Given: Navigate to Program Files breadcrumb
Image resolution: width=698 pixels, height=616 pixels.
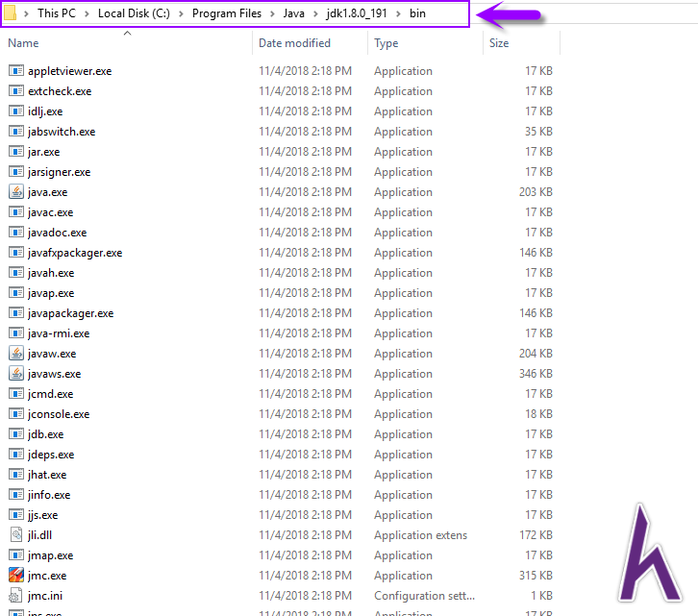Looking at the screenshot, I should pos(227,13).
